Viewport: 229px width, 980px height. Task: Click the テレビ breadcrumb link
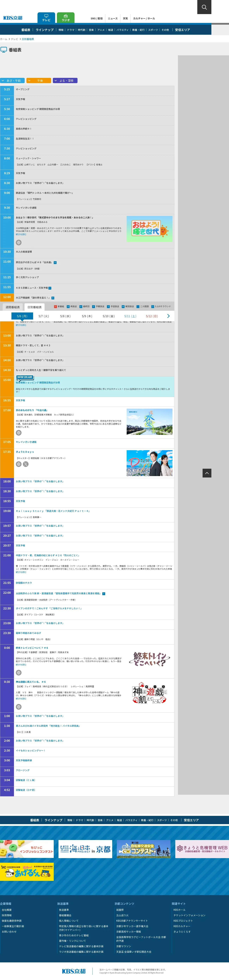14,39
